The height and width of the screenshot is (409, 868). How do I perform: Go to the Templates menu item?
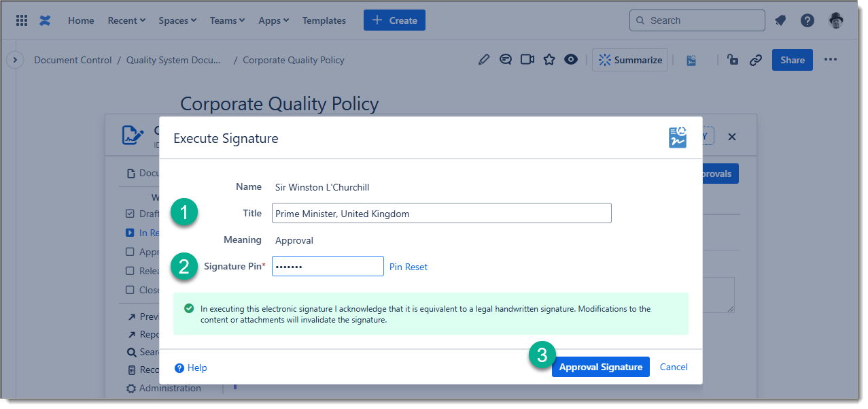coord(324,20)
